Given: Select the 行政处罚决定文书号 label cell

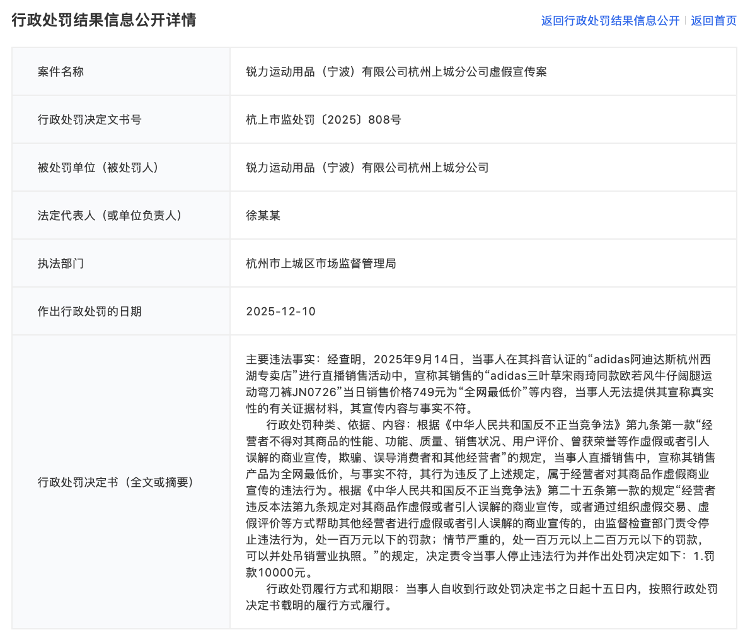Looking at the screenshot, I should click(89, 120).
